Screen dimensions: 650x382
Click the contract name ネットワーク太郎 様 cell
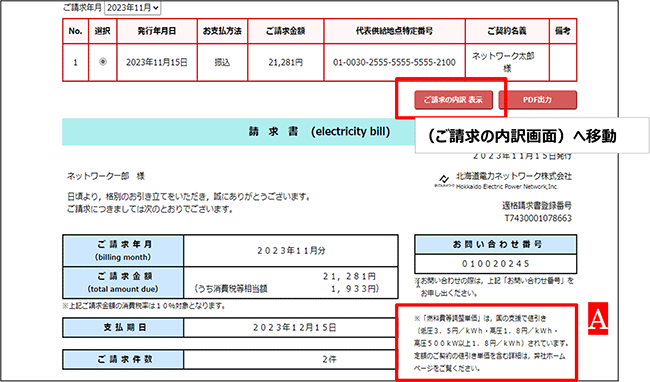click(x=507, y=62)
